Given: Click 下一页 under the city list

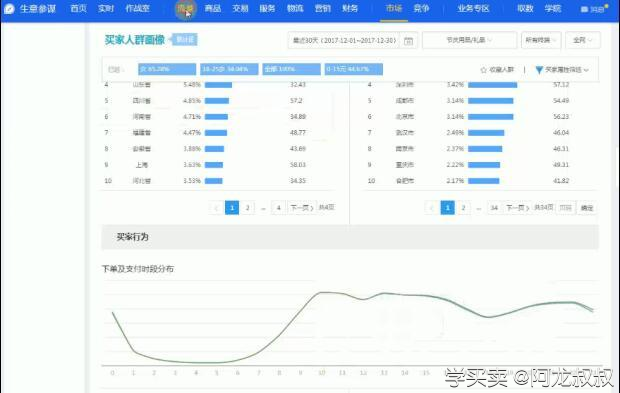Looking at the screenshot, I should tap(518, 208).
